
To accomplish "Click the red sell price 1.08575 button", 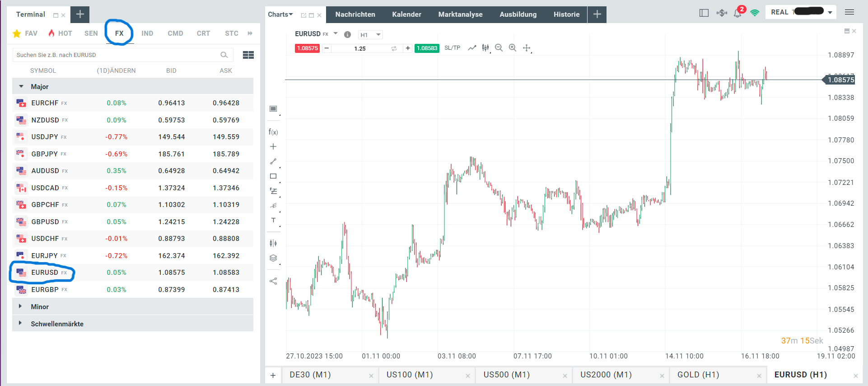I will (x=307, y=48).
